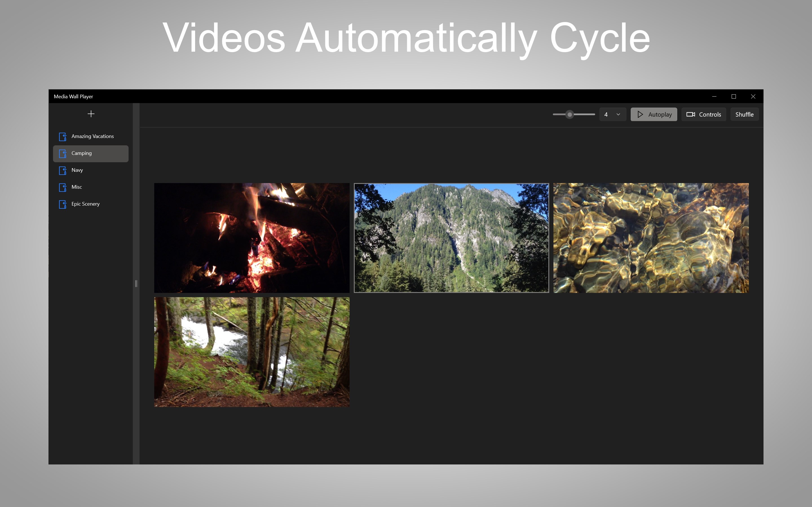Click the Epic Scenery playlist icon
812x507 pixels.
(x=63, y=204)
